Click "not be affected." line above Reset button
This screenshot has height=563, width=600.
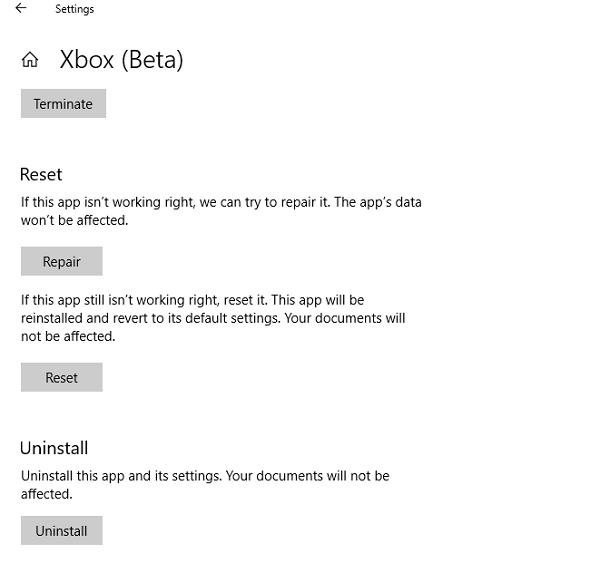tap(68, 336)
